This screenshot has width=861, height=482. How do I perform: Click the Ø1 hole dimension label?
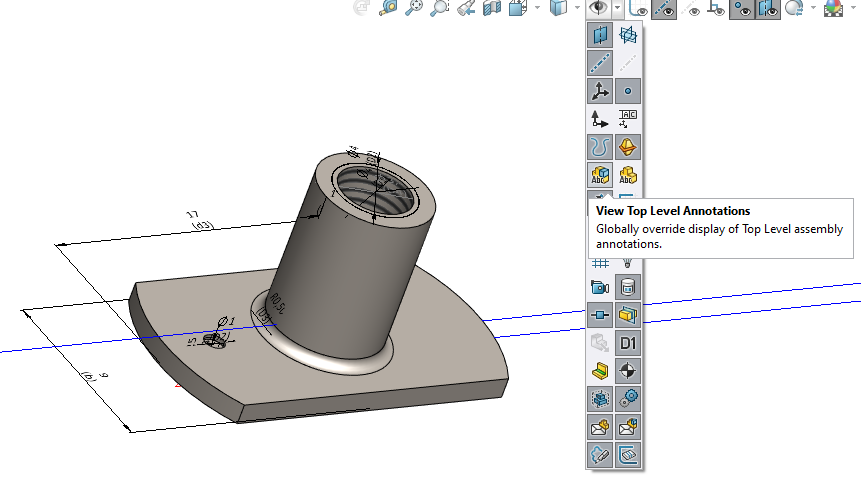tap(226, 321)
